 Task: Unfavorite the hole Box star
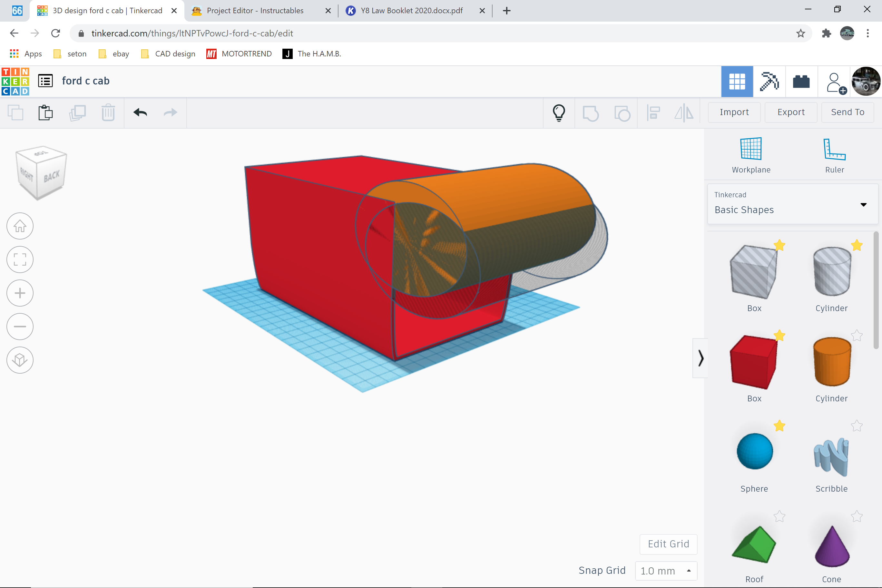(779, 245)
